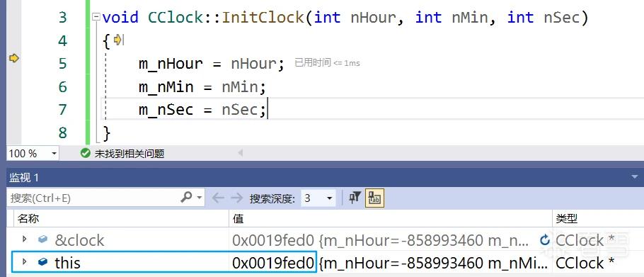644x277 pixels.
Task: Click the magnifier search icon in watch panel
Action: coord(186,198)
